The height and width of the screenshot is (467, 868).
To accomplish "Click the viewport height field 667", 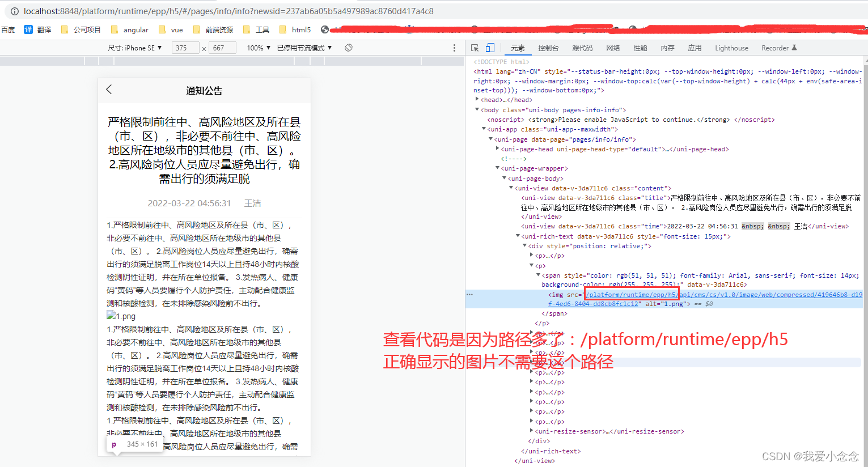I will pos(223,48).
